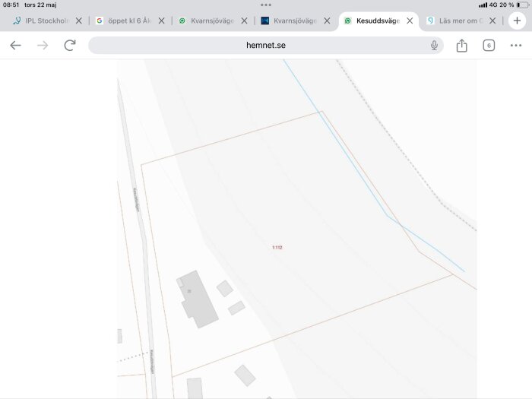Reload the hemnet.se page
The width and height of the screenshot is (532, 399).
(70, 45)
